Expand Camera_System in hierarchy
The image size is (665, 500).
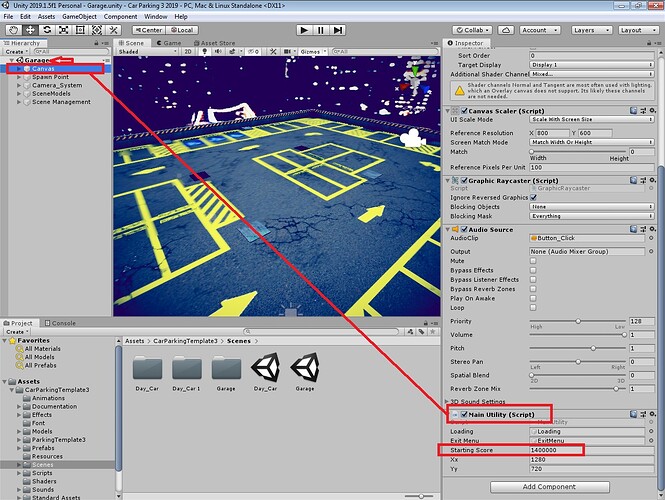coord(19,85)
